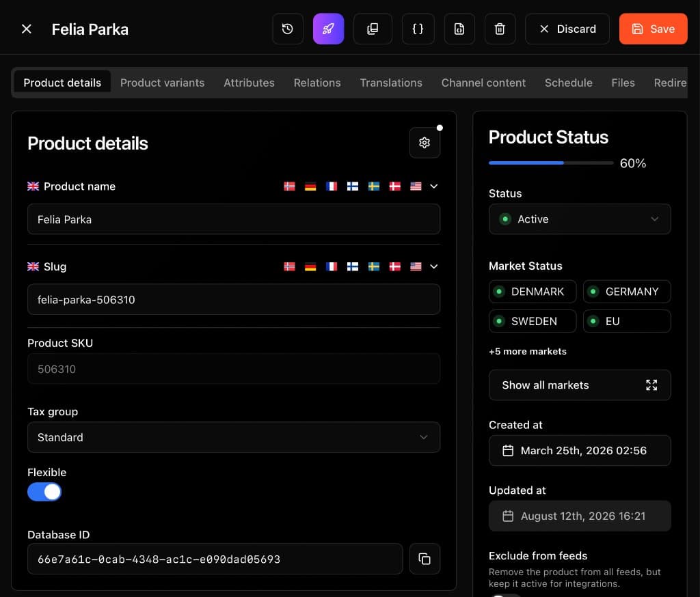The width and height of the screenshot is (700, 597).
Task: Click the 60% product status progress bar
Action: click(x=551, y=163)
